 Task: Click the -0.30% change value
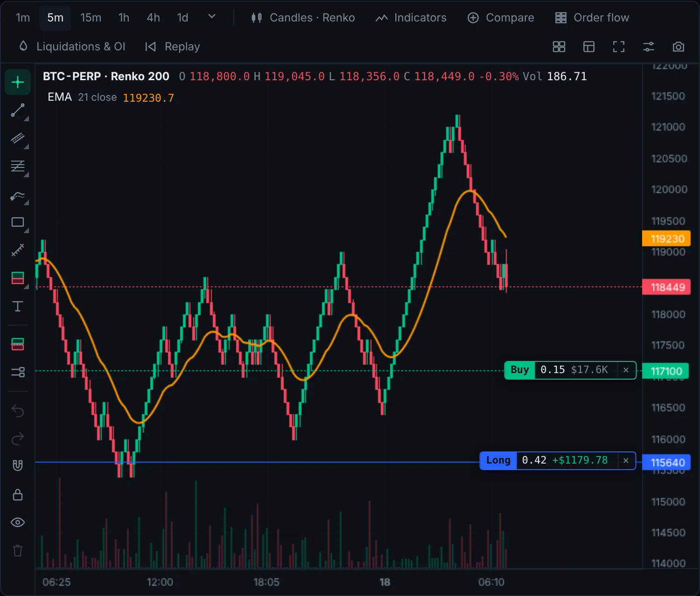click(499, 76)
